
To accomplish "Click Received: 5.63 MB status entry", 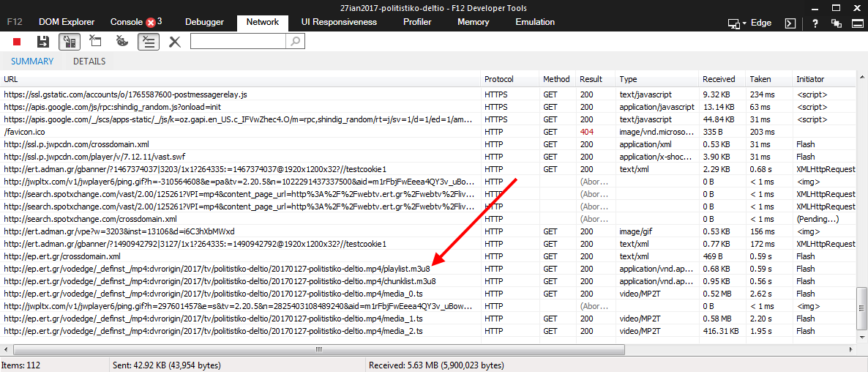I will coord(436,365).
